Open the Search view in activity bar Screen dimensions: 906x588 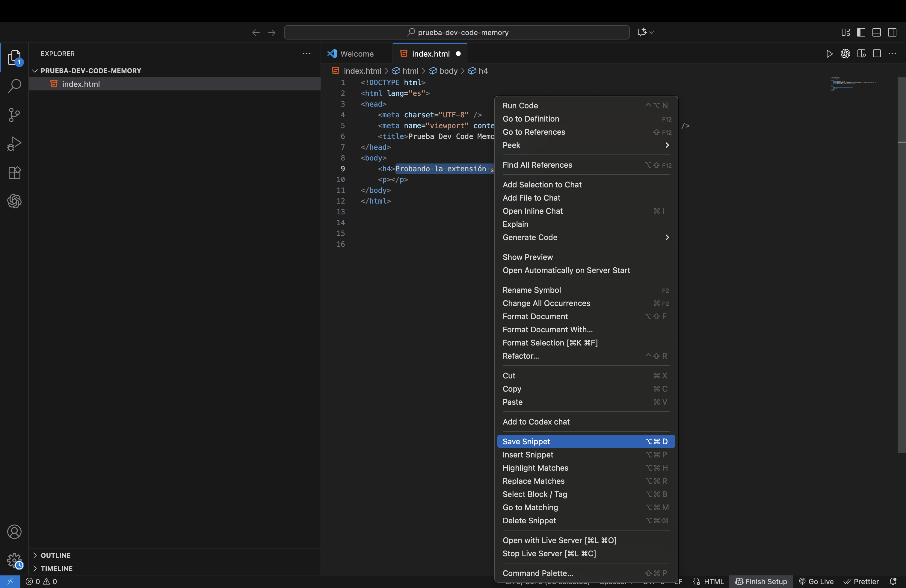point(14,86)
